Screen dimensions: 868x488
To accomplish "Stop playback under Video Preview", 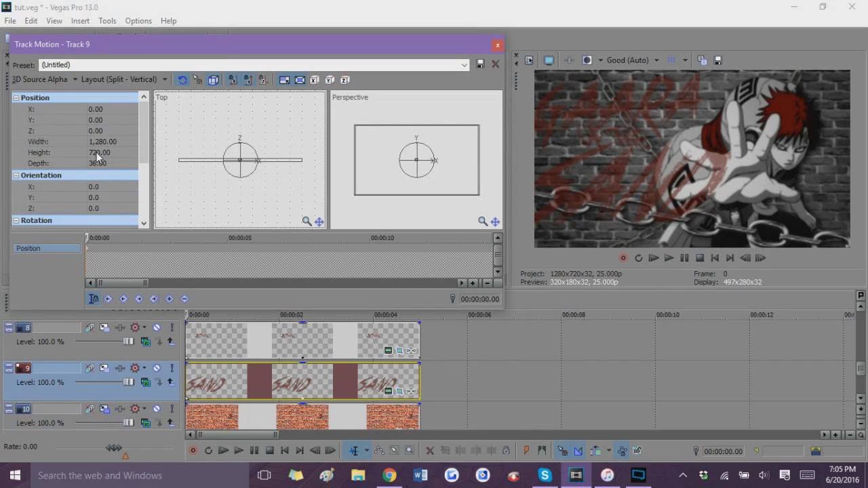I will (700, 258).
